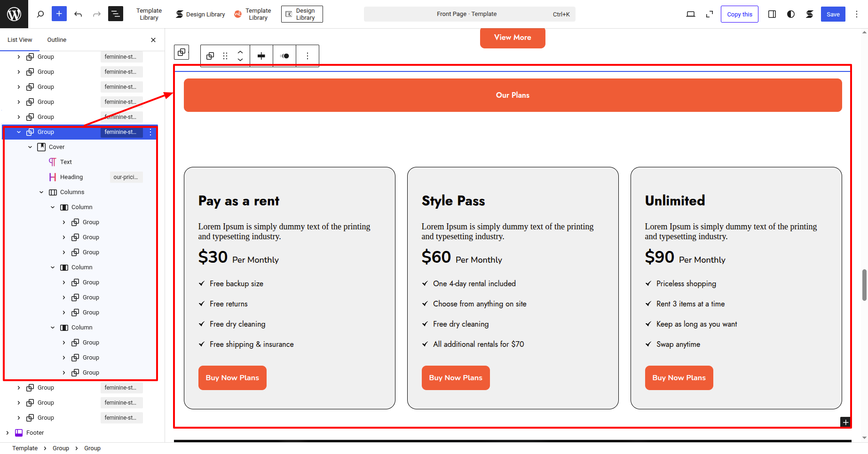This screenshot has height=454, width=868.
Task: Expand the Footer item in list view
Action: 8,433
